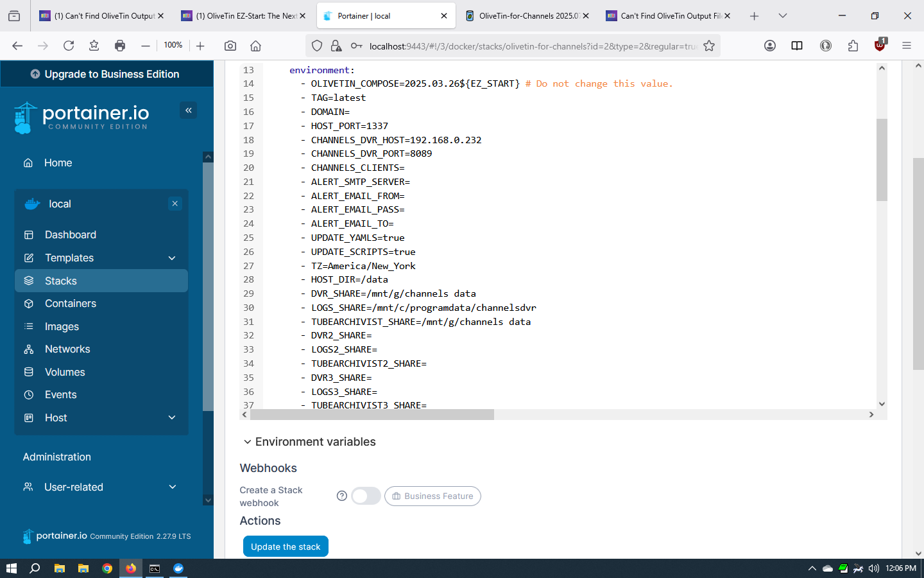Take a screenshot with the camera toolbar icon
924x578 pixels.
coord(230,46)
